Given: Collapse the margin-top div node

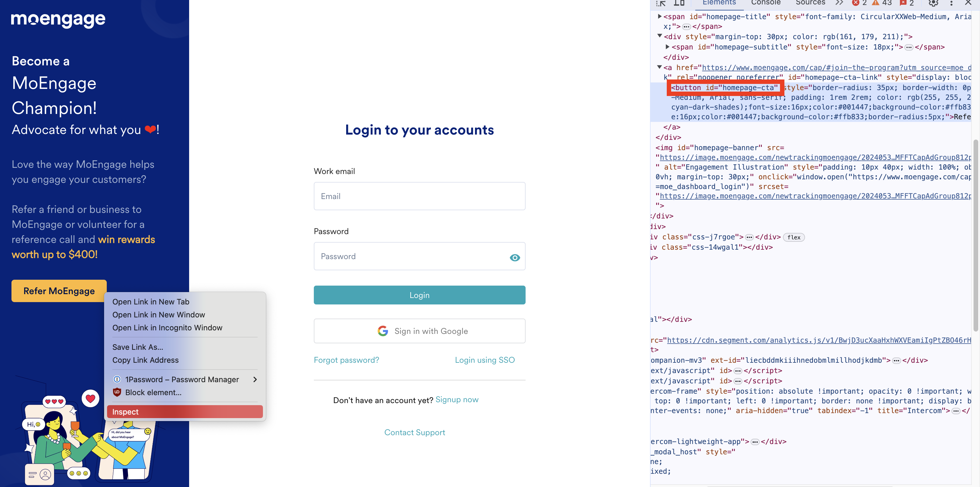Looking at the screenshot, I should 660,36.
